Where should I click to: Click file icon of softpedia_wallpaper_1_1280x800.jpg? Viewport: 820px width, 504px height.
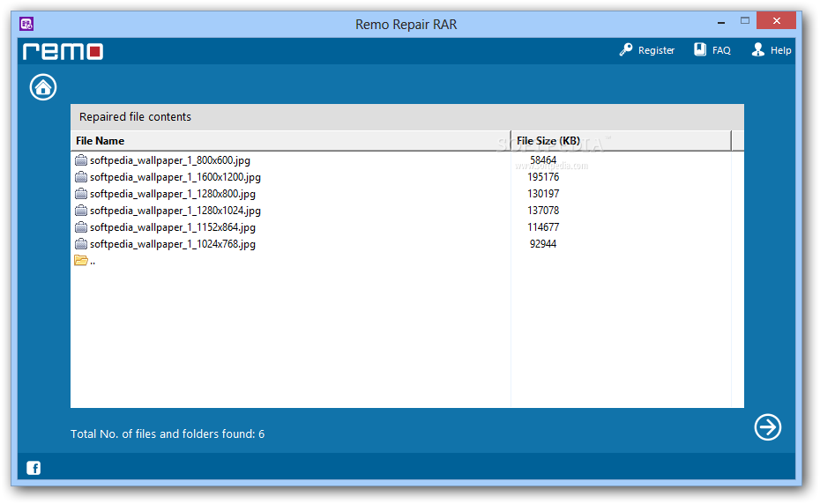[x=81, y=194]
